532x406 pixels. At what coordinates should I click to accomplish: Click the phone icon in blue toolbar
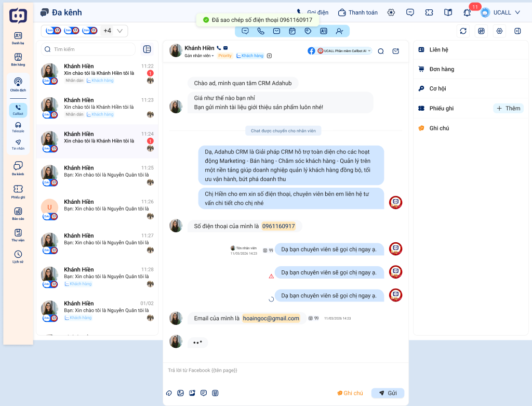click(x=261, y=31)
